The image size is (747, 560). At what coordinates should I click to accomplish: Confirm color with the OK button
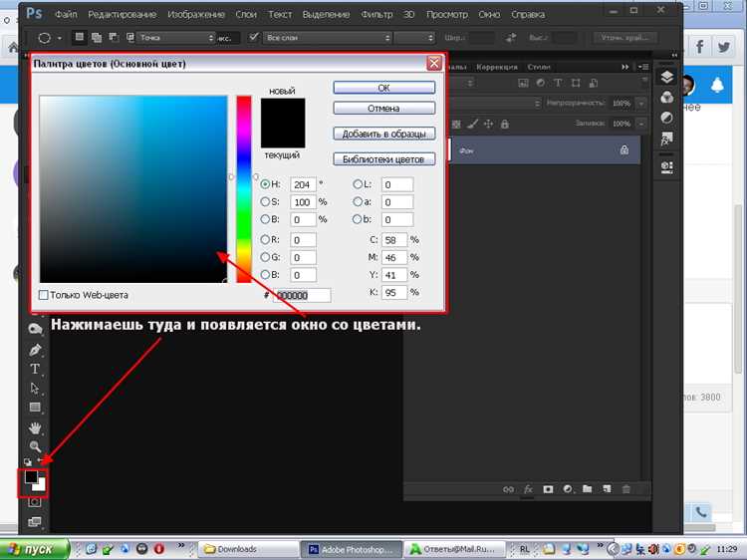click(384, 88)
